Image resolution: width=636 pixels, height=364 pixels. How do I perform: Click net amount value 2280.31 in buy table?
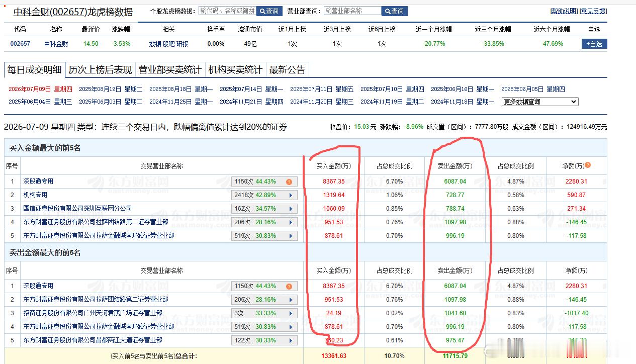coord(576,181)
